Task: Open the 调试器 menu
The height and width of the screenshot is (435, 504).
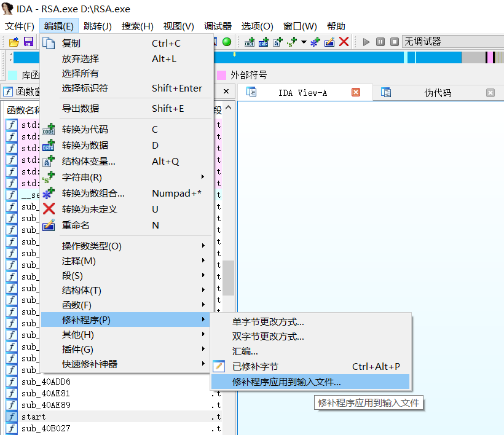Action: (218, 26)
